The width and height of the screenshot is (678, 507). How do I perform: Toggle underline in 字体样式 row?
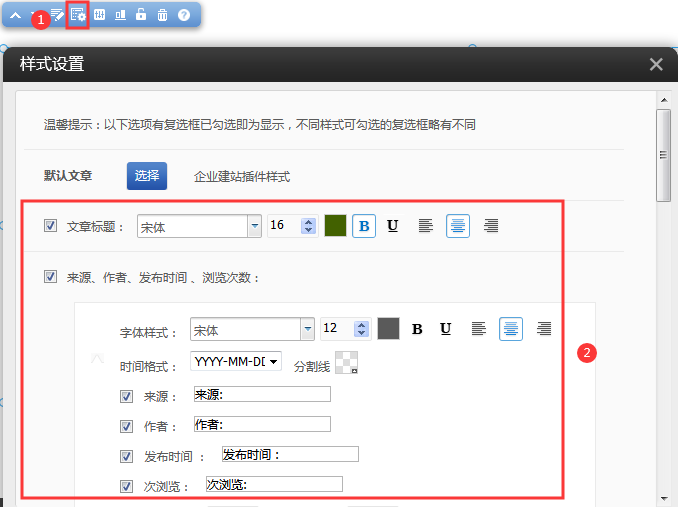coord(446,329)
